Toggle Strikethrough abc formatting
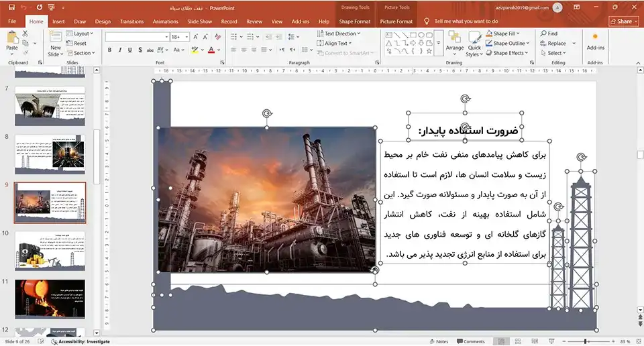This screenshot has height=346, width=644. (150, 50)
